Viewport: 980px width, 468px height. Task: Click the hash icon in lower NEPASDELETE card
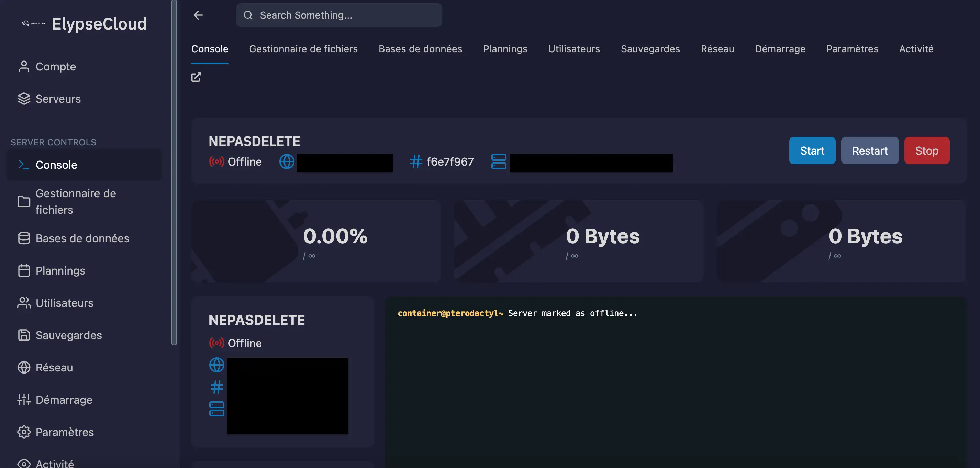pos(217,387)
